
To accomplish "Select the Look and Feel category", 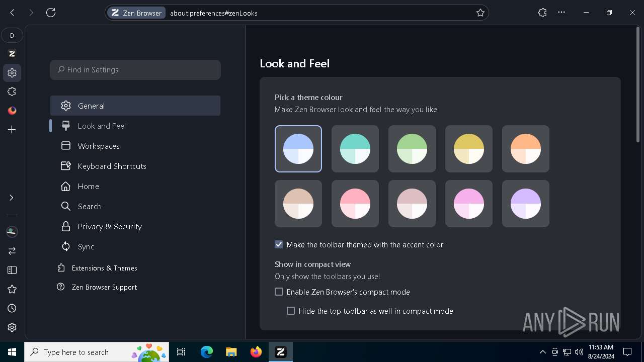I will pos(135,126).
